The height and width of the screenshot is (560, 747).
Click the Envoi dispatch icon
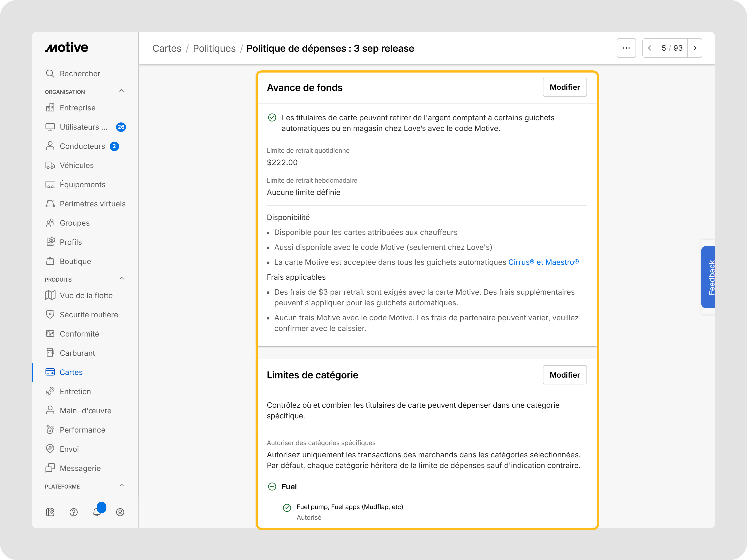pyautogui.click(x=50, y=449)
